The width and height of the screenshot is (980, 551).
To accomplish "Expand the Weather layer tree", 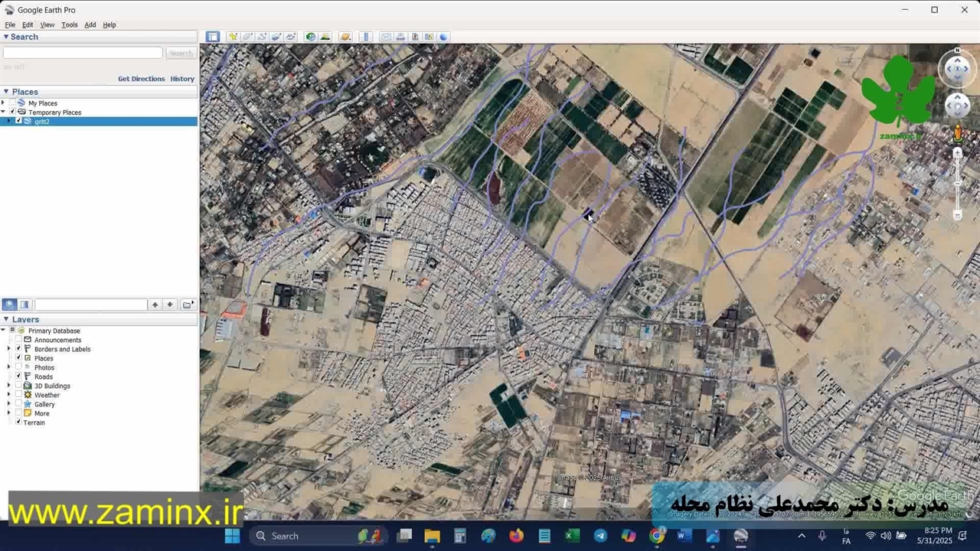I will (x=8, y=395).
